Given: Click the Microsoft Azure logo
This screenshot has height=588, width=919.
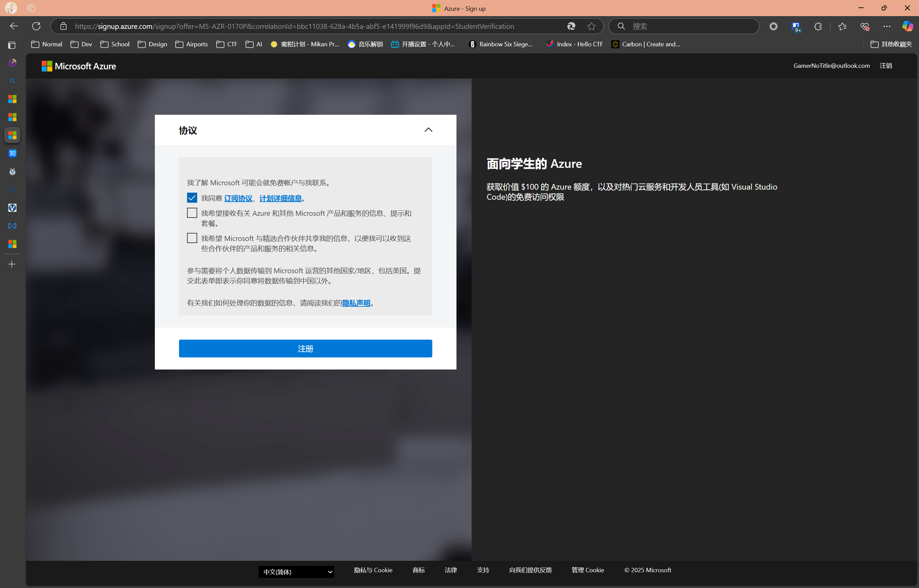Looking at the screenshot, I should (x=79, y=66).
